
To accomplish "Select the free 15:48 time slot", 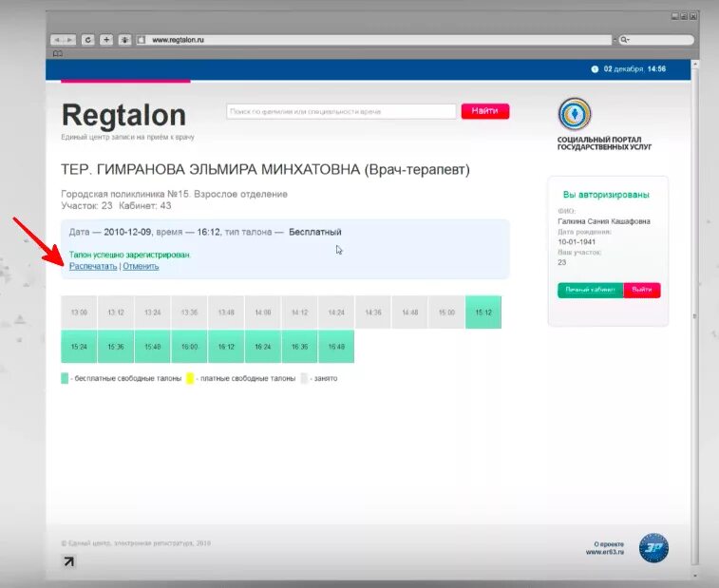I will pyautogui.click(x=153, y=347).
